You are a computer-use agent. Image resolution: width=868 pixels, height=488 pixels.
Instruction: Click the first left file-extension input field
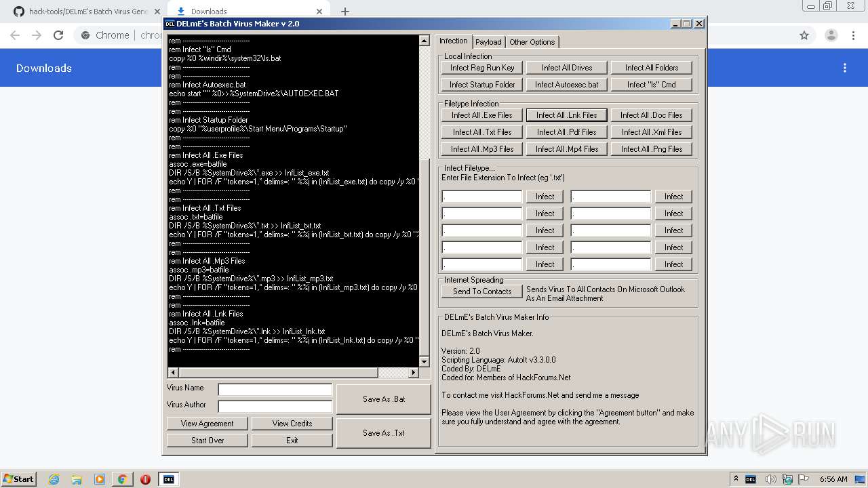tap(482, 197)
